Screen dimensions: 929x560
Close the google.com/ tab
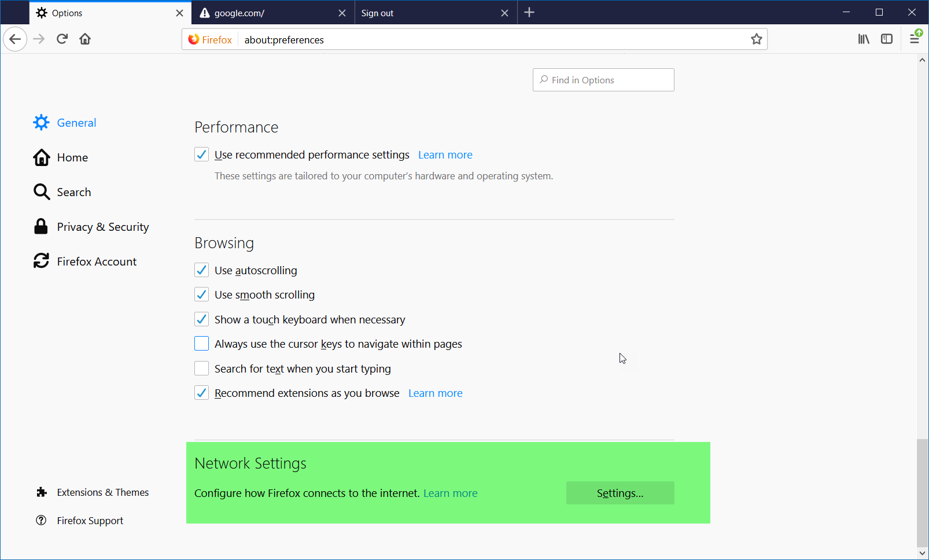342,13
